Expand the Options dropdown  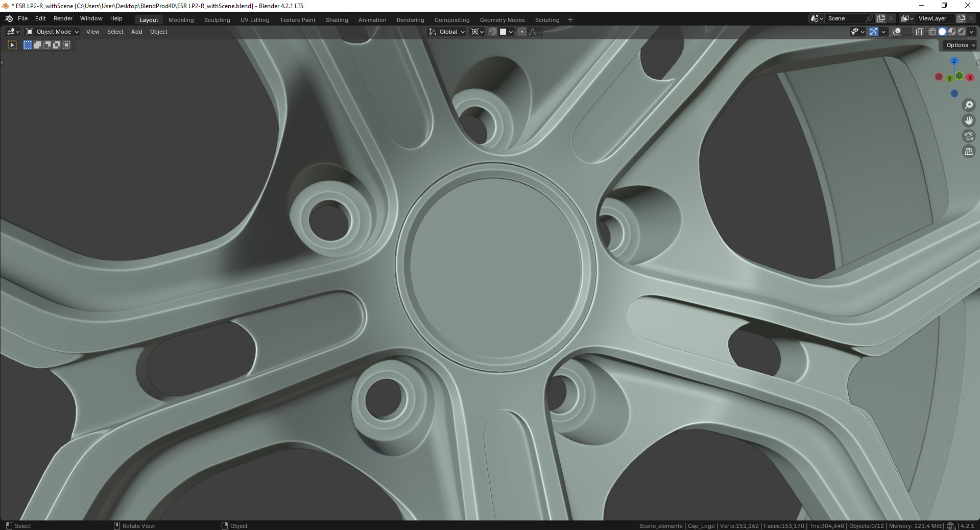960,45
